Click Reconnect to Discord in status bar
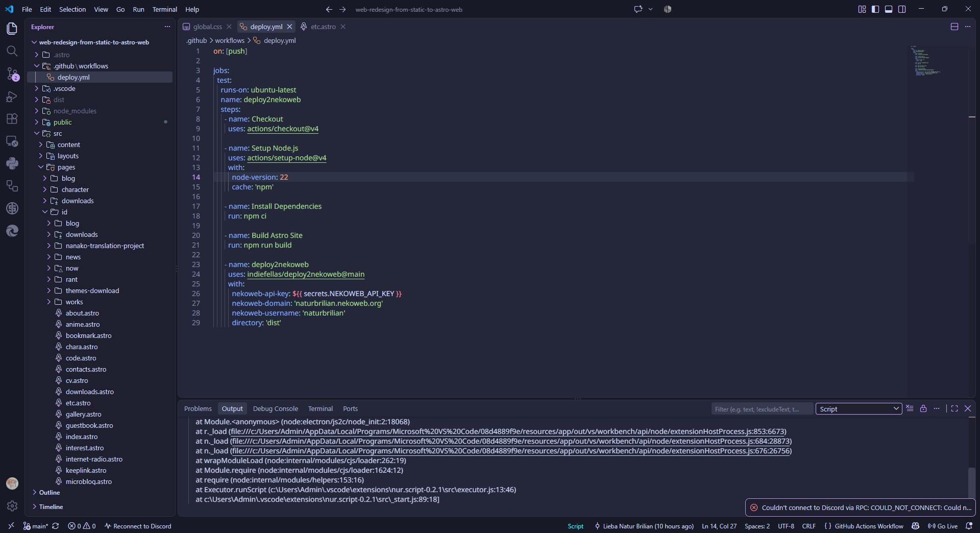This screenshot has width=980, height=533. pyautogui.click(x=138, y=526)
